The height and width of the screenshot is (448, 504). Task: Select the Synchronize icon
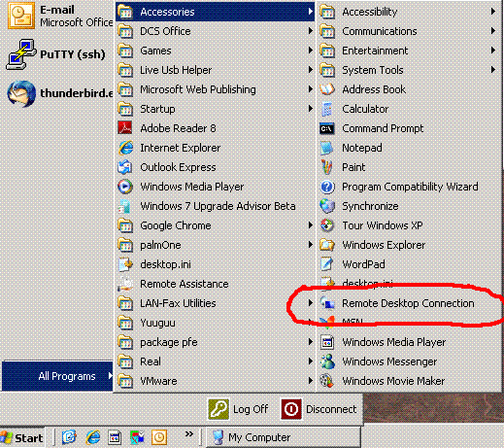click(327, 206)
